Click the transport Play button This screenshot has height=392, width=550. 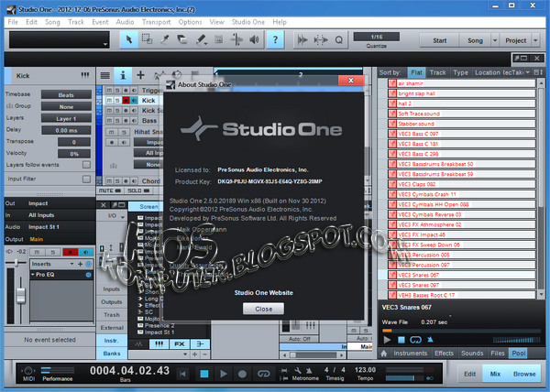pos(223,374)
